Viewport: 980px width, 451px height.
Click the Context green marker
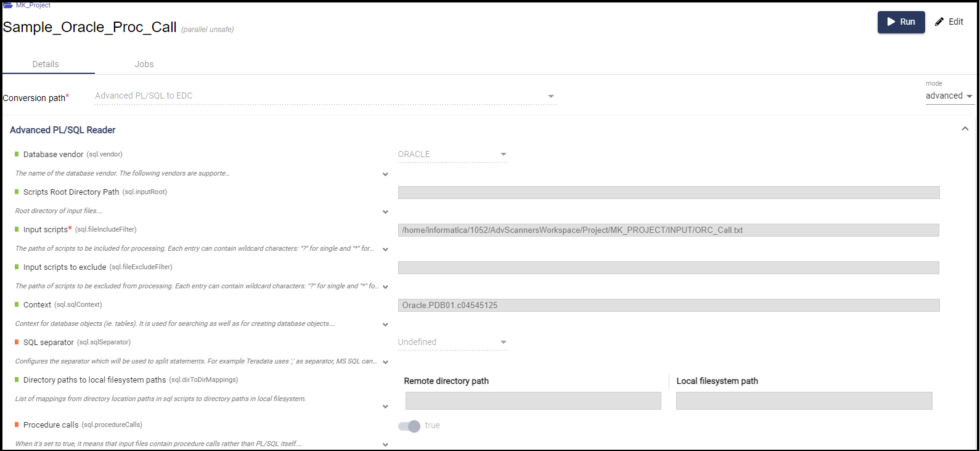(17, 304)
